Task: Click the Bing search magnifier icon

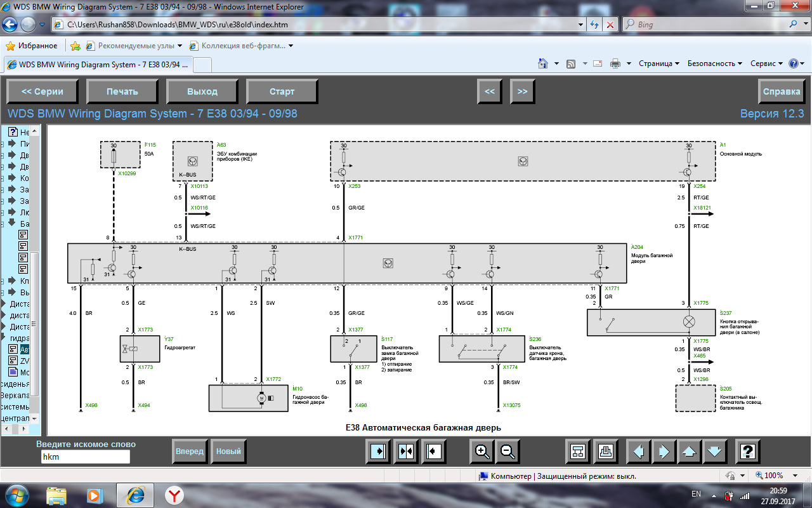Action: click(794, 25)
